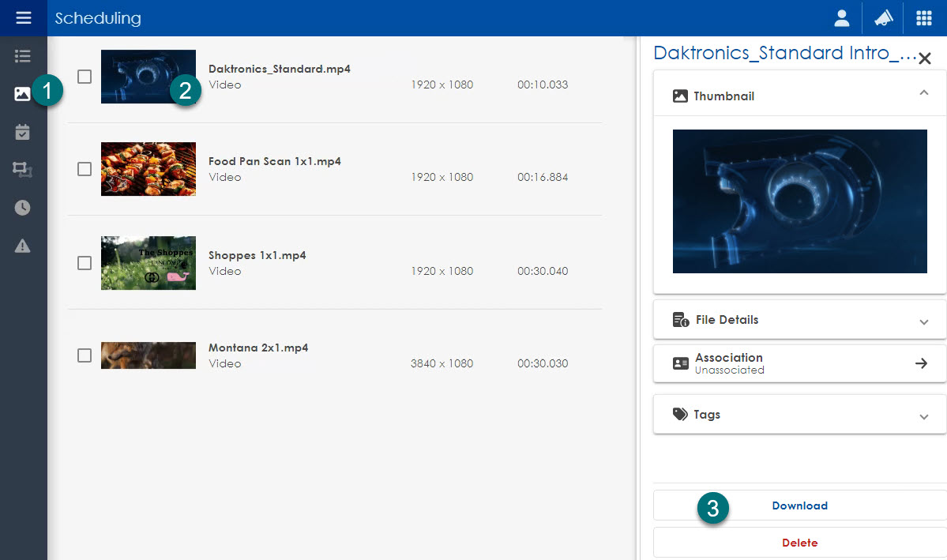Open the calendar schedule icon in sidebar
Viewport: 947px width, 560px height.
coord(23,132)
